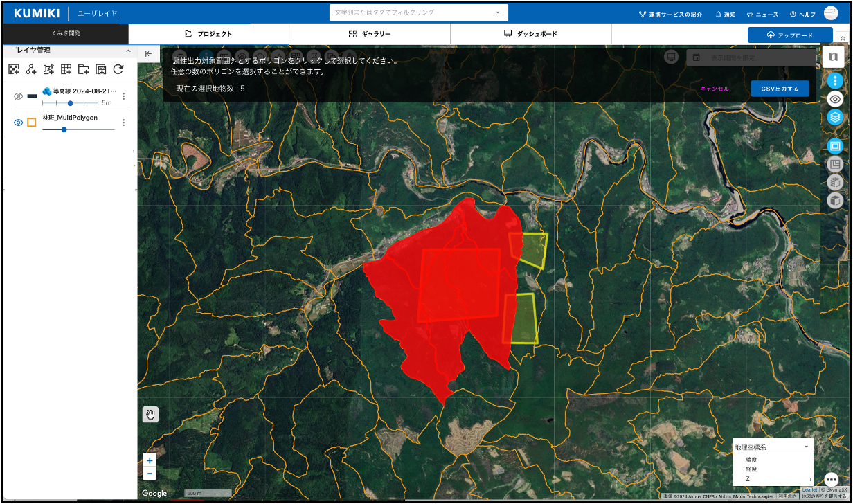Show the hidden 等高線 layer
Screen dimensions: 853x504
(19, 96)
